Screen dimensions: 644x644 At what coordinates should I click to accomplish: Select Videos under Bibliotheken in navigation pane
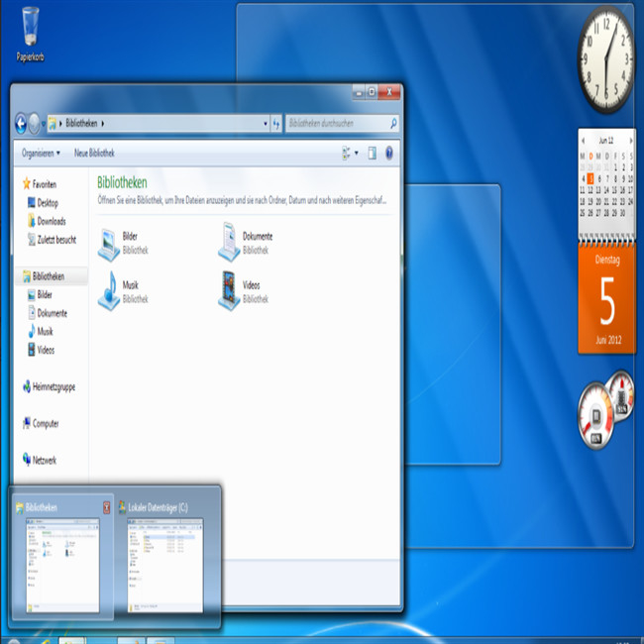pos(41,350)
